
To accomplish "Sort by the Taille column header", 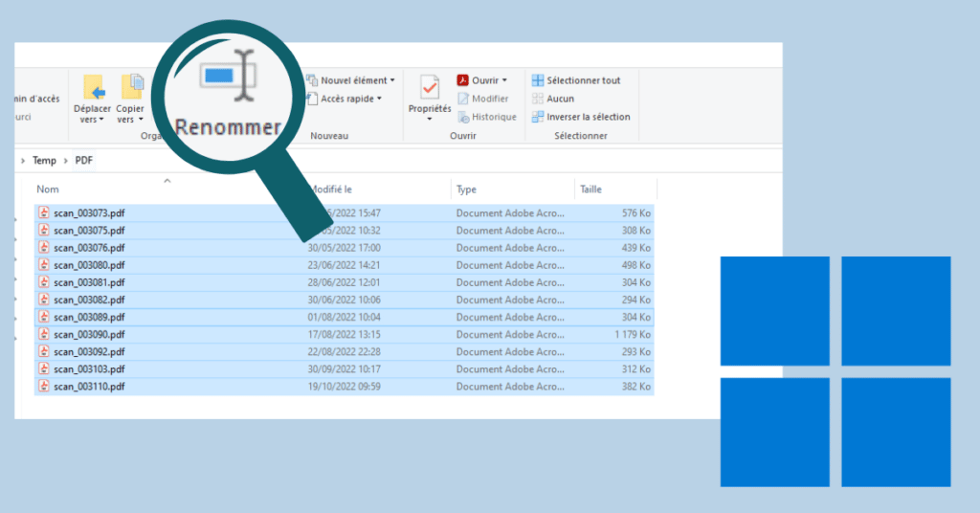I will (591, 190).
